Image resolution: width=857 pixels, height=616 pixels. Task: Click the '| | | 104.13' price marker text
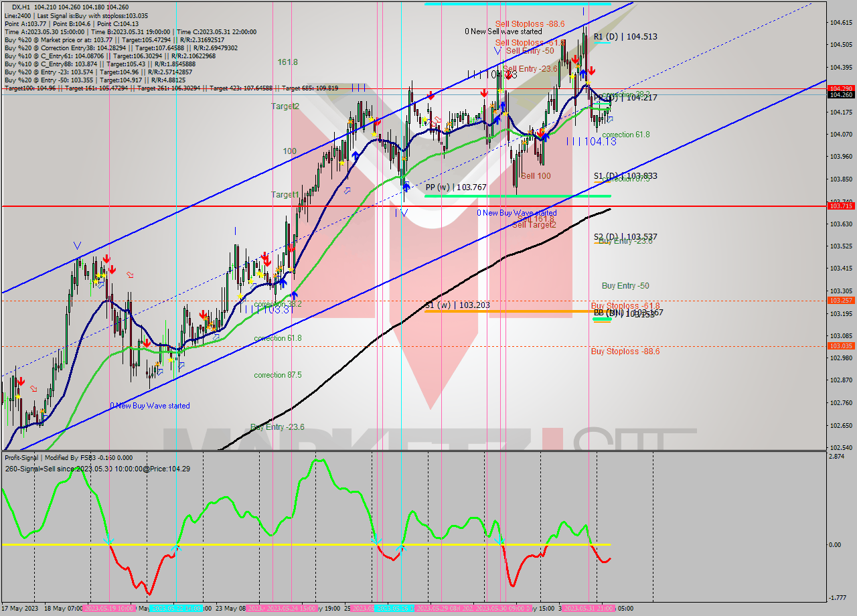591,141
